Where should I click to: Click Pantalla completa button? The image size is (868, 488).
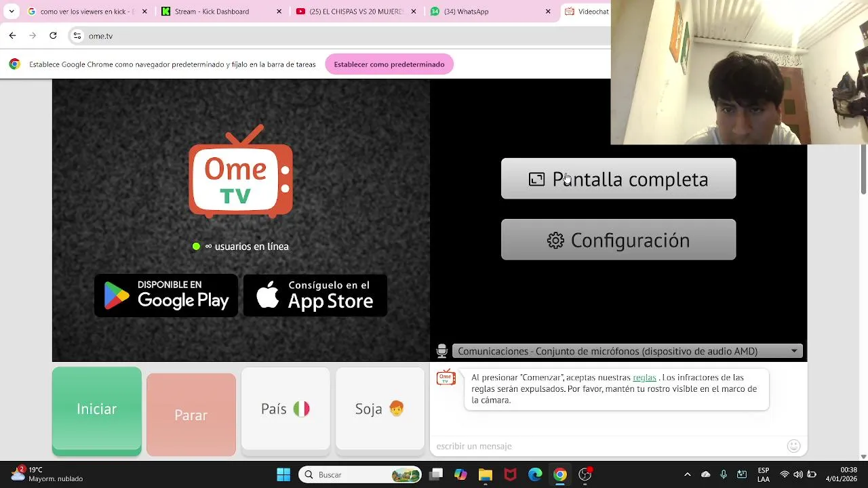(618, 179)
